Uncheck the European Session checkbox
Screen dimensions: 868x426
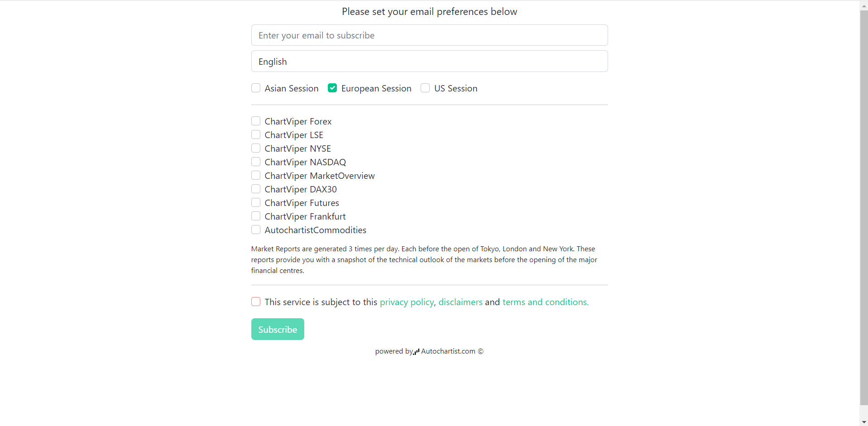[332, 88]
